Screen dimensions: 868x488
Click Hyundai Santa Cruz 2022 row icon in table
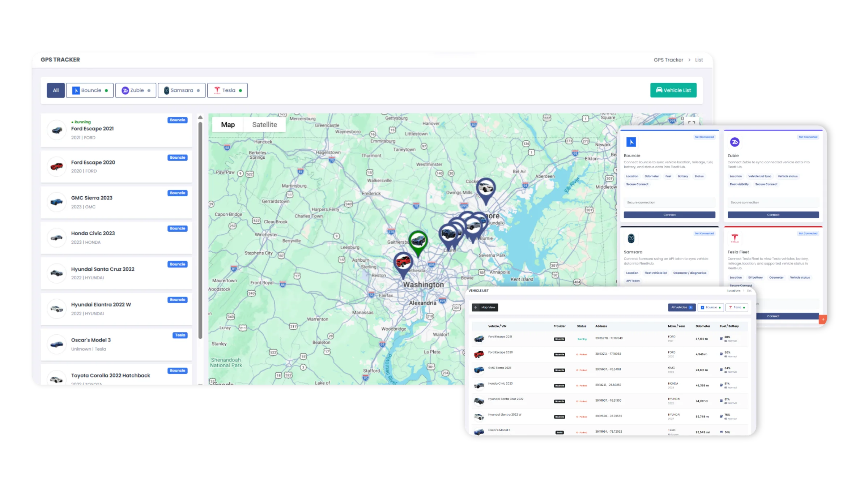point(479,401)
